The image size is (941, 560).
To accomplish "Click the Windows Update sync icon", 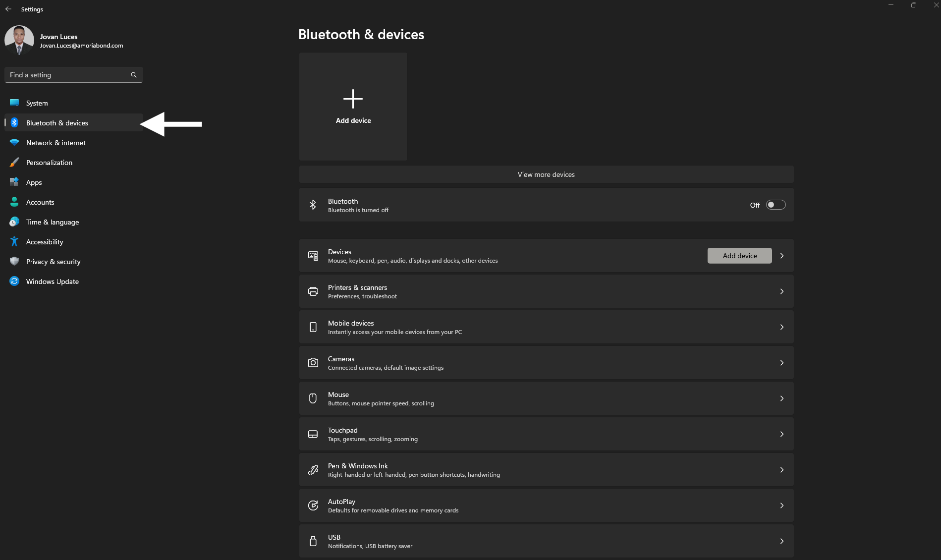I will coord(14,281).
